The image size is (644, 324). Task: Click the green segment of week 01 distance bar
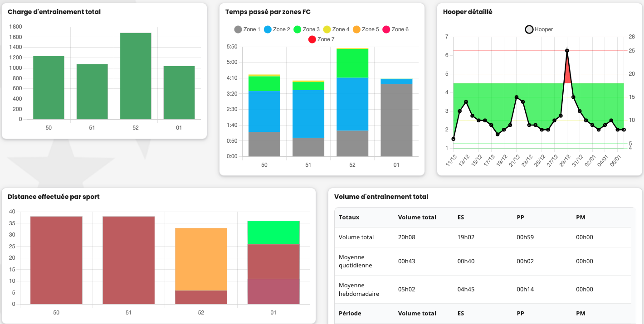pyautogui.click(x=273, y=232)
